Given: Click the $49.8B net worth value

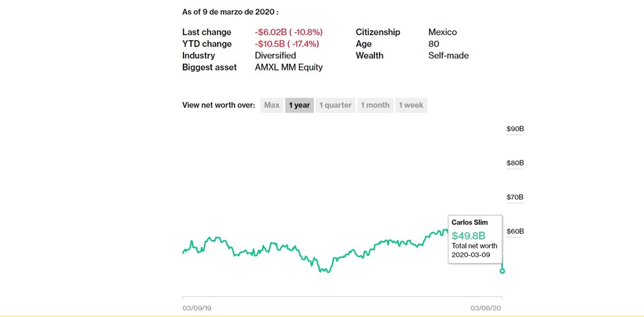Looking at the screenshot, I should [x=468, y=236].
